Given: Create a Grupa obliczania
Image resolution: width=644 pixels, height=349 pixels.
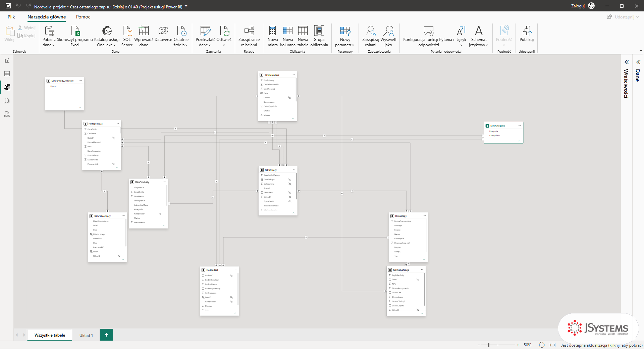Looking at the screenshot, I should pos(319,36).
